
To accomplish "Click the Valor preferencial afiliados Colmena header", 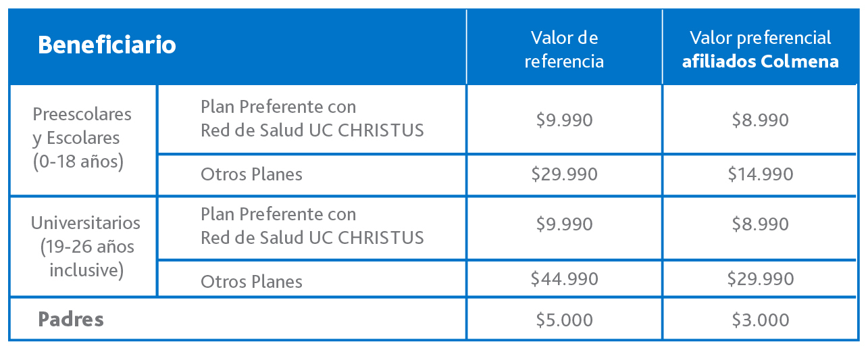I will tap(760, 49).
